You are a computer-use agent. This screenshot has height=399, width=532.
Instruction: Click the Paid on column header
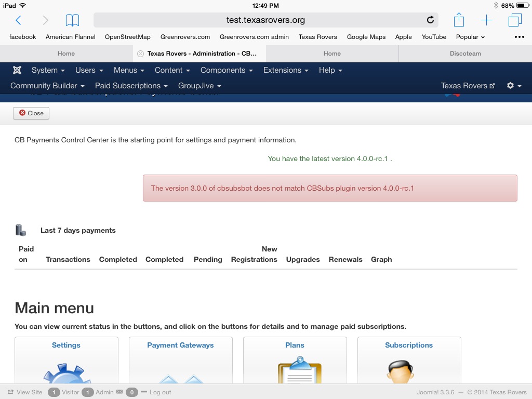[26, 254]
